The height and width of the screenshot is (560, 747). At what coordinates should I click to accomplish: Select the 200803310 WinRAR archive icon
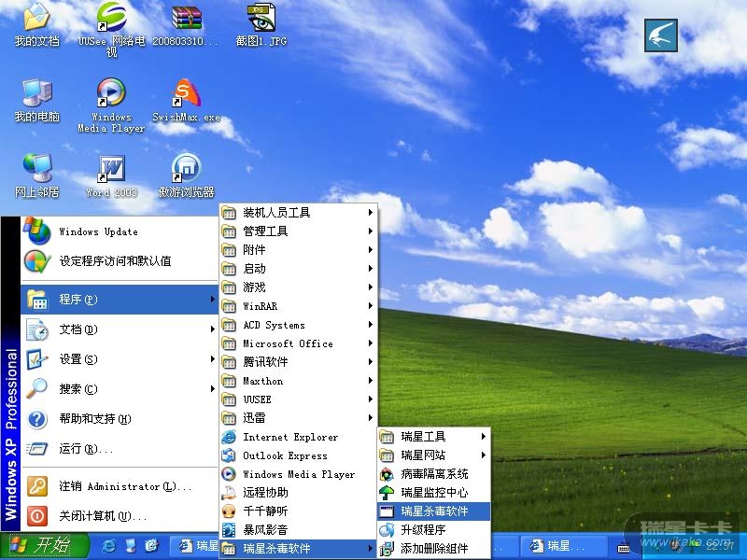186,25
